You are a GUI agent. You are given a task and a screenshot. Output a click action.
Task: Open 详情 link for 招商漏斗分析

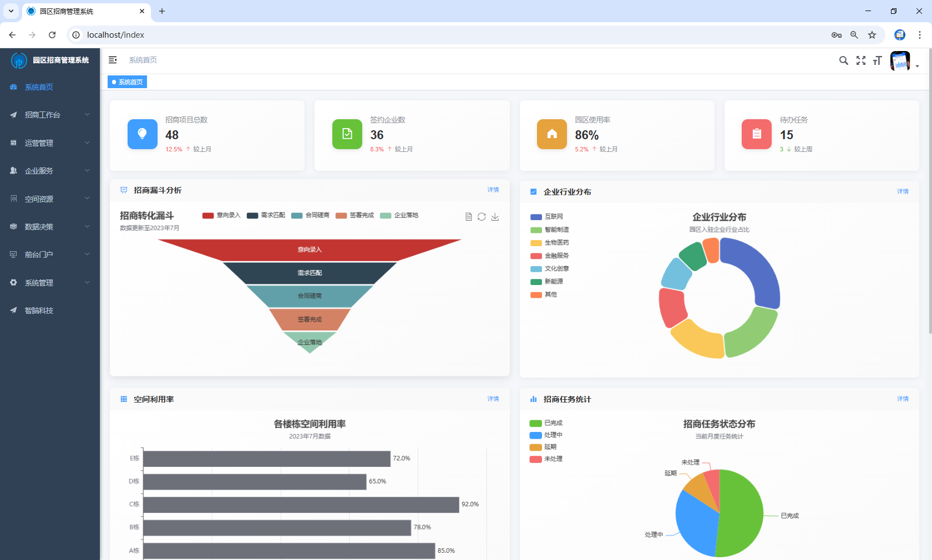pyautogui.click(x=493, y=190)
